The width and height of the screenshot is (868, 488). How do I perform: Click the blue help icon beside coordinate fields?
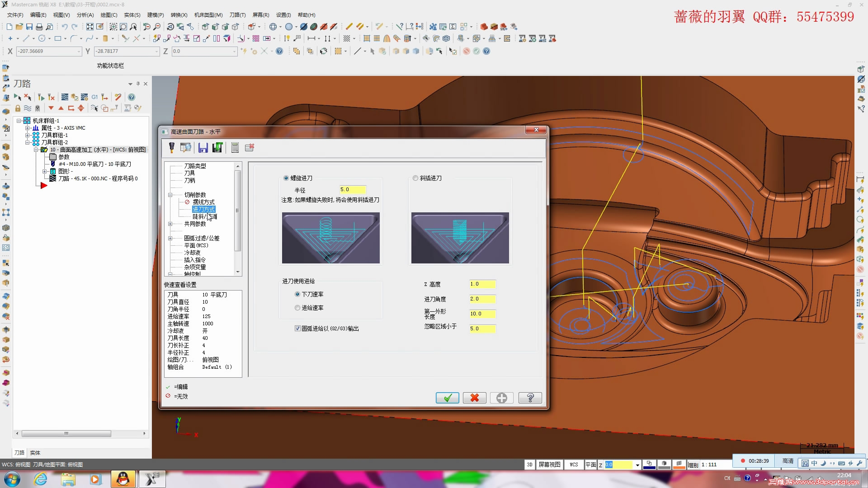pyautogui.click(x=279, y=51)
